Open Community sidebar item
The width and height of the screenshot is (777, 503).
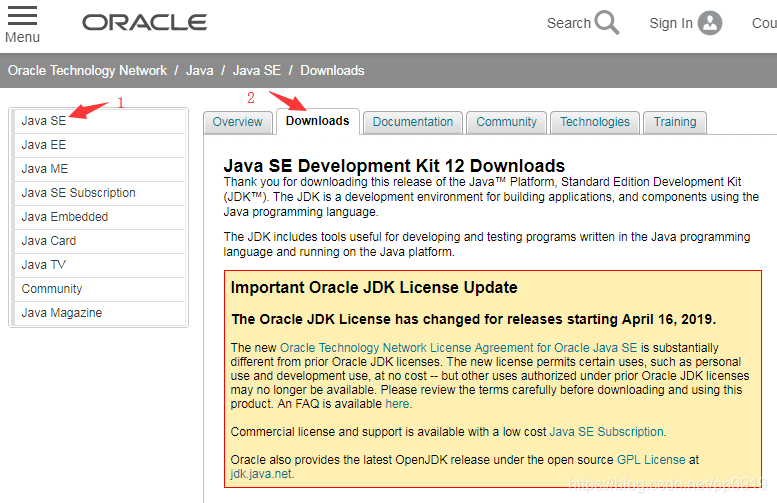pyautogui.click(x=99, y=289)
